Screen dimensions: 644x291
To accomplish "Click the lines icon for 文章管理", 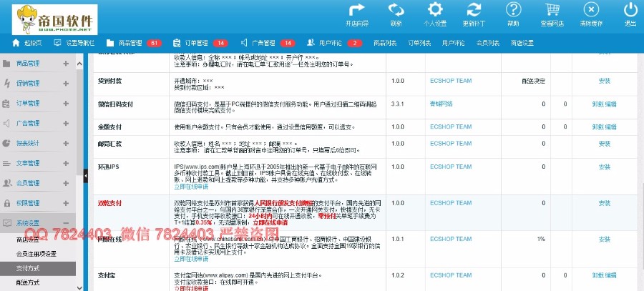I will click(x=6, y=163).
